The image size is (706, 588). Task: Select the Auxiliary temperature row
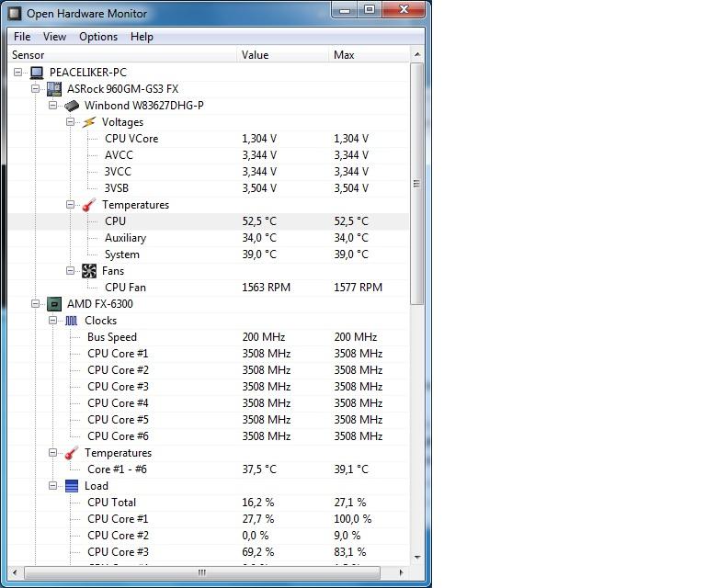pos(209,238)
